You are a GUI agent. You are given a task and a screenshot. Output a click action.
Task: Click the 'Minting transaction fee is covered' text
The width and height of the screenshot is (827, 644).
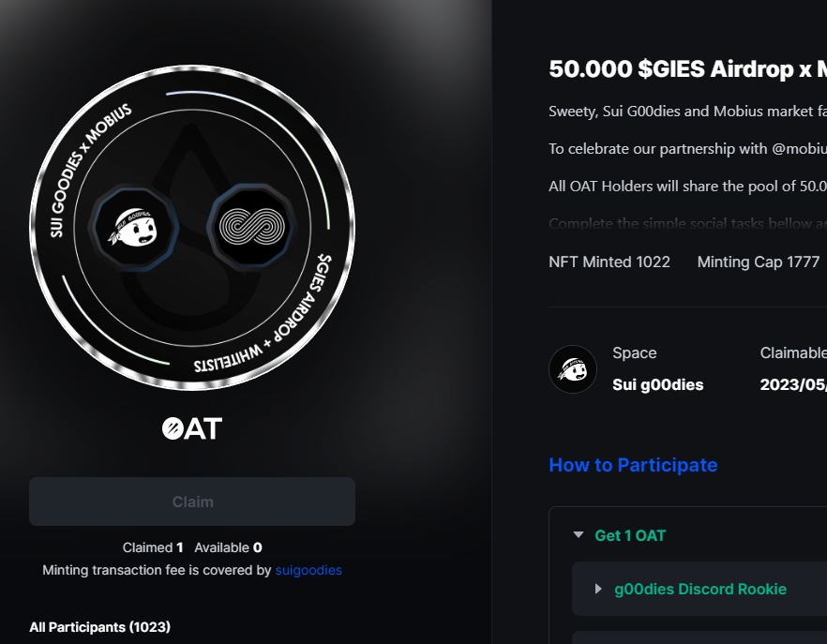pyautogui.click(x=157, y=570)
